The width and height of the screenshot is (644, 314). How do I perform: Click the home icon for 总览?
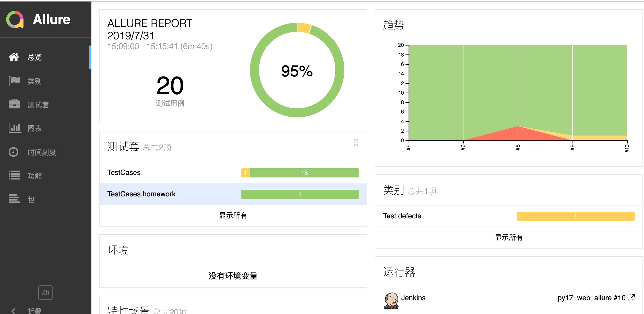14,57
